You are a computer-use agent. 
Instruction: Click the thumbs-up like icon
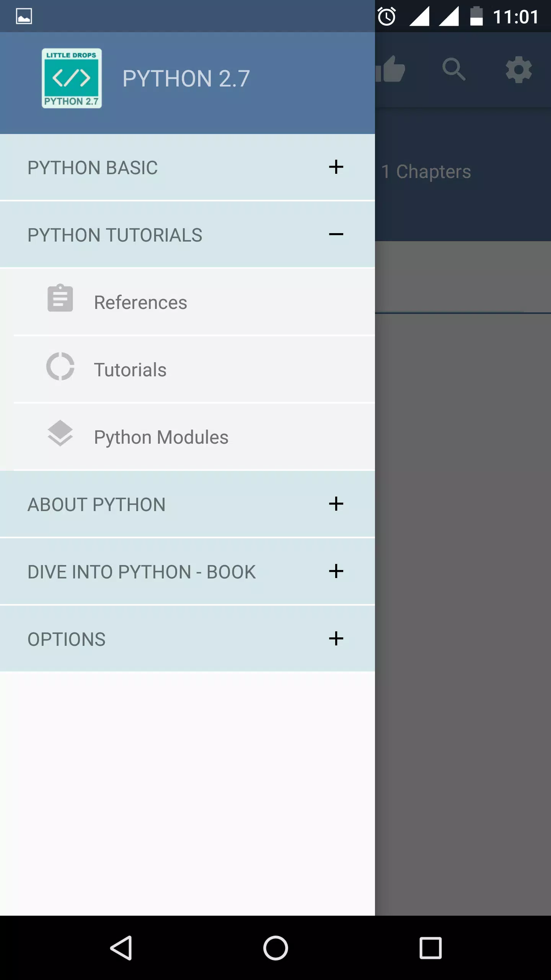[x=390, y=69]
